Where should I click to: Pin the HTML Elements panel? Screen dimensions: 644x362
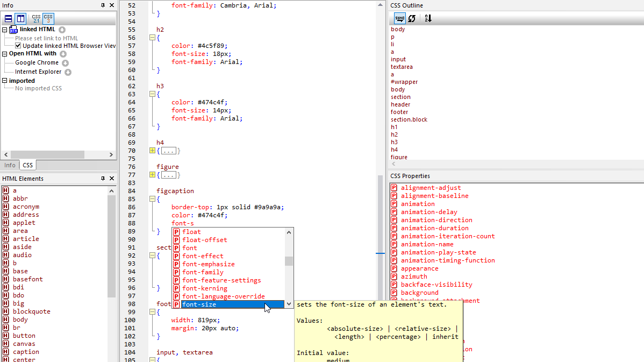103,179
